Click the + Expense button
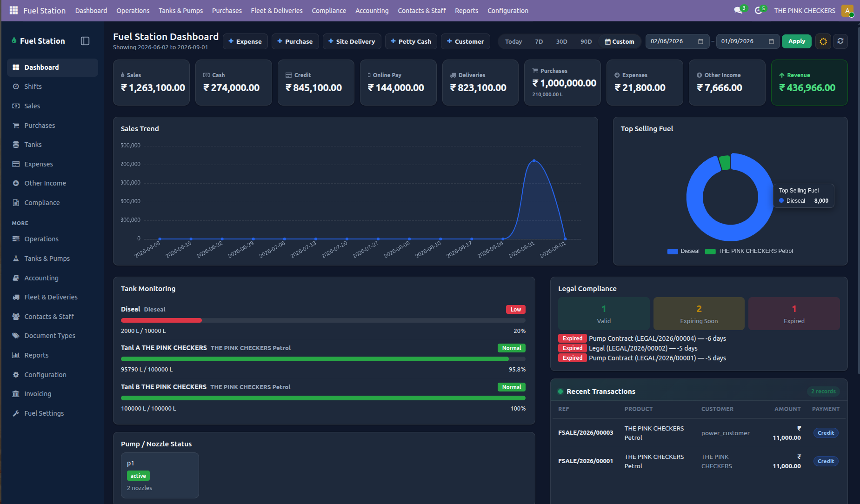 click(245, 41)
